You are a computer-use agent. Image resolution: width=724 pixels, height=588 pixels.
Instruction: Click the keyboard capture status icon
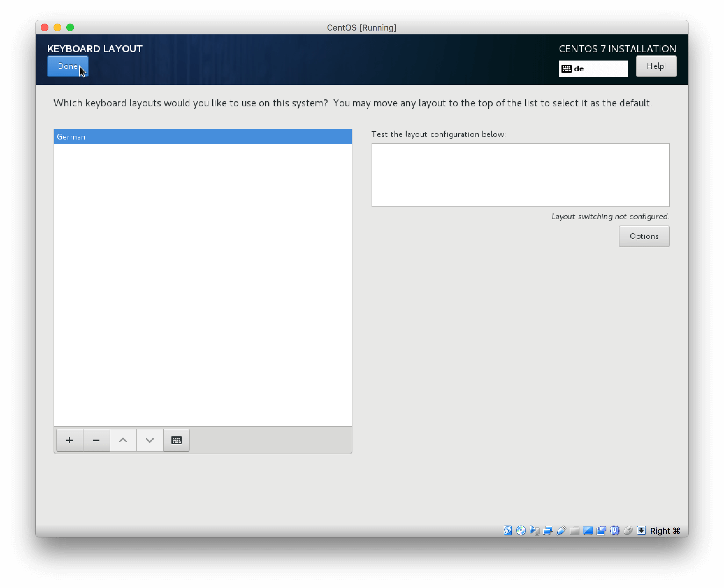tap(641, 530)
